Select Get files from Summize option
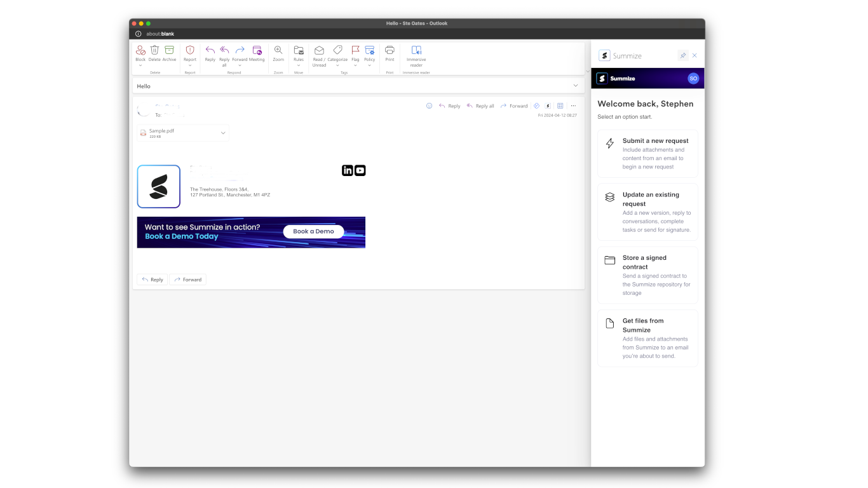The image size is (868, 488). pos(648,338)
